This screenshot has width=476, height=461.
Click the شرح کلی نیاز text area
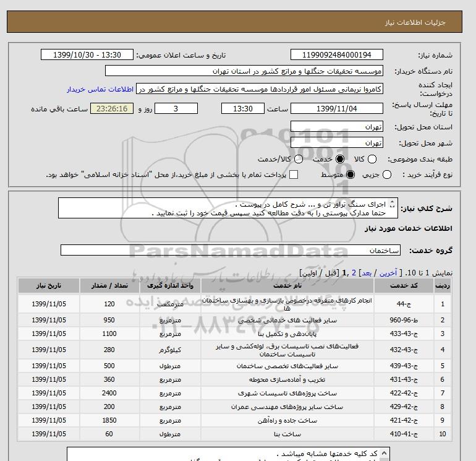(x=228, y=208)
